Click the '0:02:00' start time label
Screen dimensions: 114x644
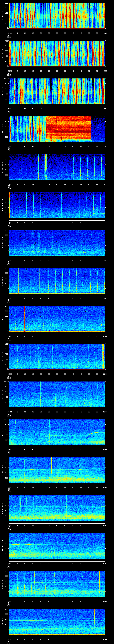[x=9, y=71]
